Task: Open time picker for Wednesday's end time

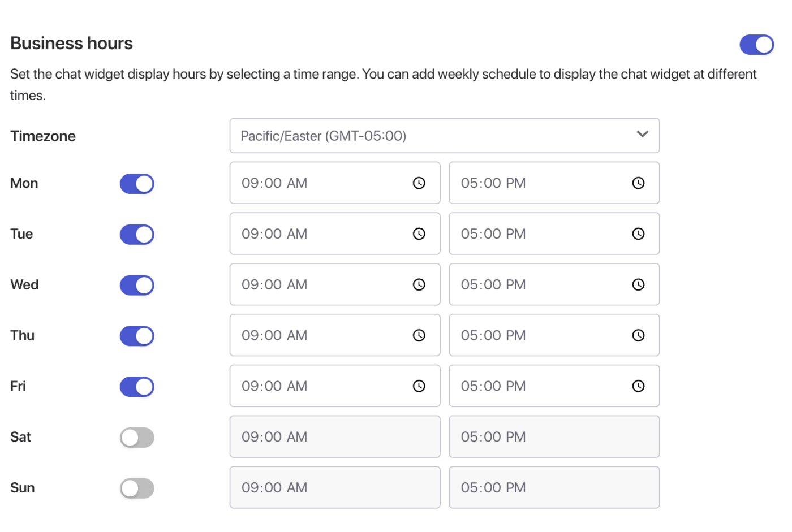Action: (638, 285)
